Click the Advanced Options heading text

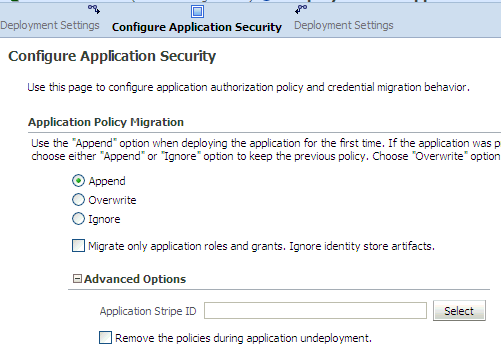pyautogui.click(x=135, y=279)
